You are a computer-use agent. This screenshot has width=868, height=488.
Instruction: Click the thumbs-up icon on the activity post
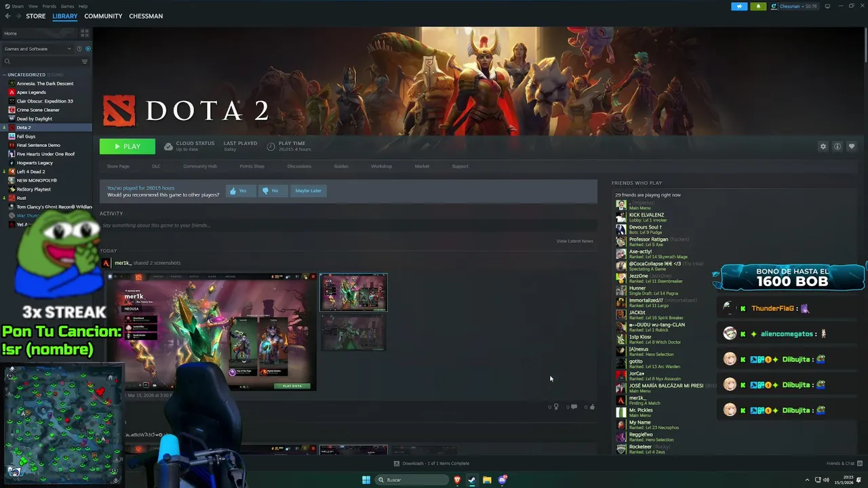592,407
